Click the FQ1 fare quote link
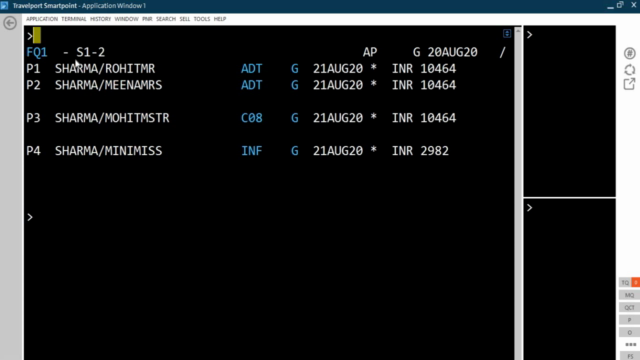This screenshot has height=360, width=640. coord(37,52)
